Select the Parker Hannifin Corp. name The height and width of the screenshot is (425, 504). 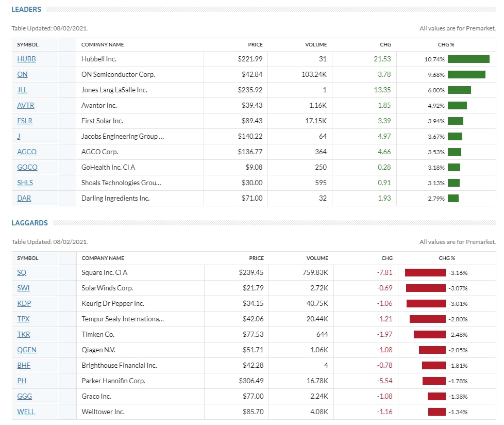click(x=113, y=381)
